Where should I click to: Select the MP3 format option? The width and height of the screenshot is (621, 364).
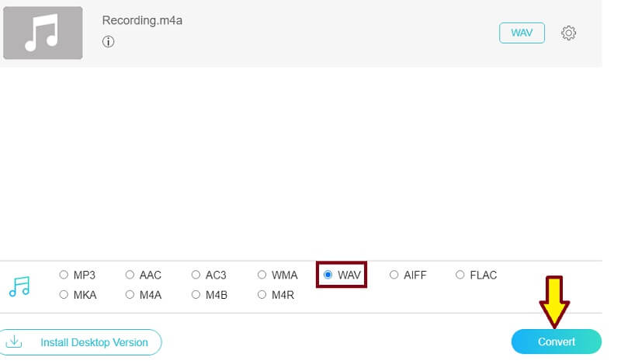64,275
